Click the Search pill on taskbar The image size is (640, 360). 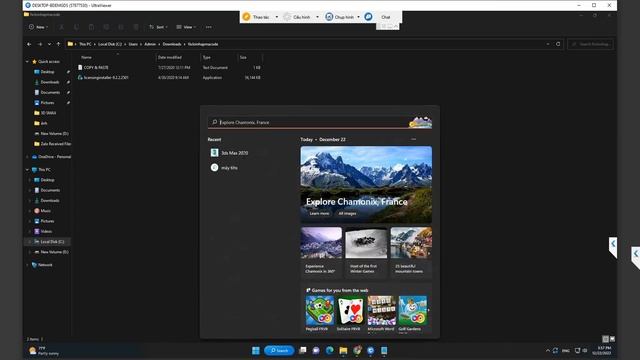[x=279, y=351]
